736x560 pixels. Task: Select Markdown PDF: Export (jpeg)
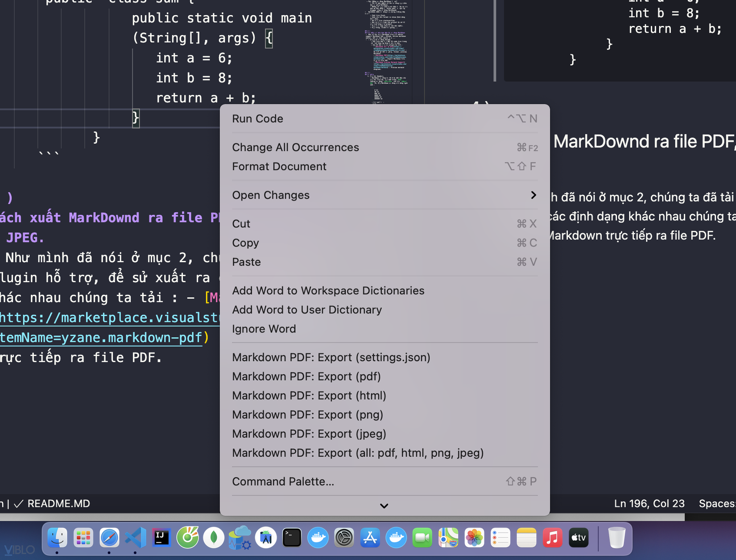click(385, 434)
